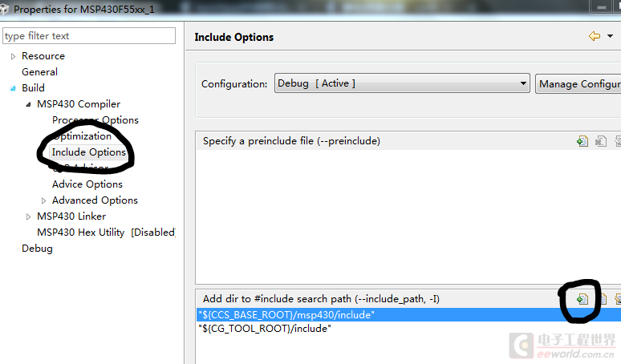The width and height of the screenshot is (621, 364).
Task: Collapse the Build tree node
Action: point(13,88)
